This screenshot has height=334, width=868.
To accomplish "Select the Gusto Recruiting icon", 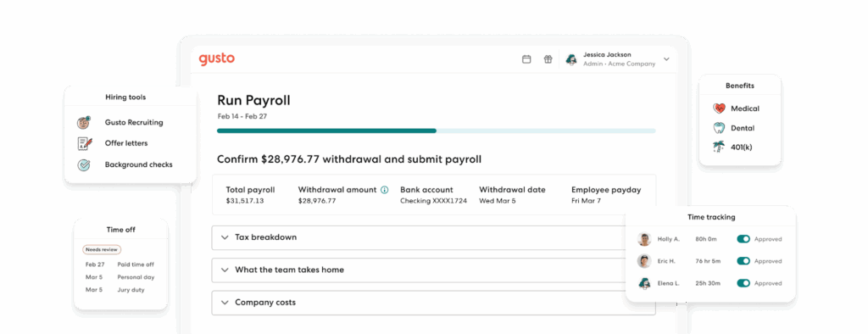I will coord(84,122).
